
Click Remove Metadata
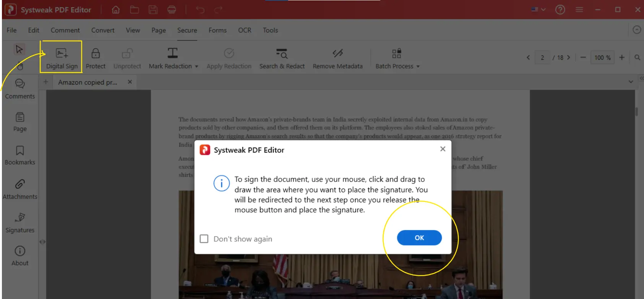tap(338, 58)
